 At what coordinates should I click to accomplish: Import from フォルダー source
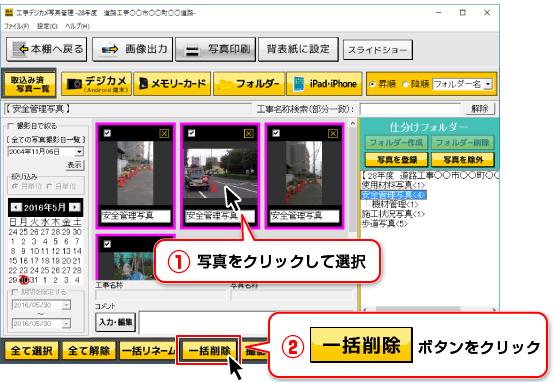point(249,84)
